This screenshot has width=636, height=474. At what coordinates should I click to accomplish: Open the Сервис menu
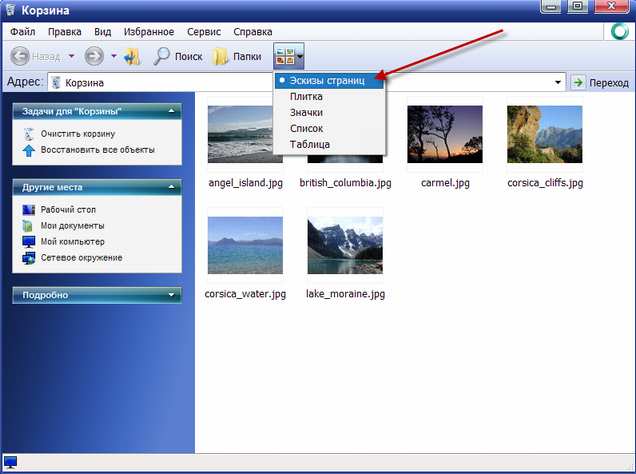204,32
